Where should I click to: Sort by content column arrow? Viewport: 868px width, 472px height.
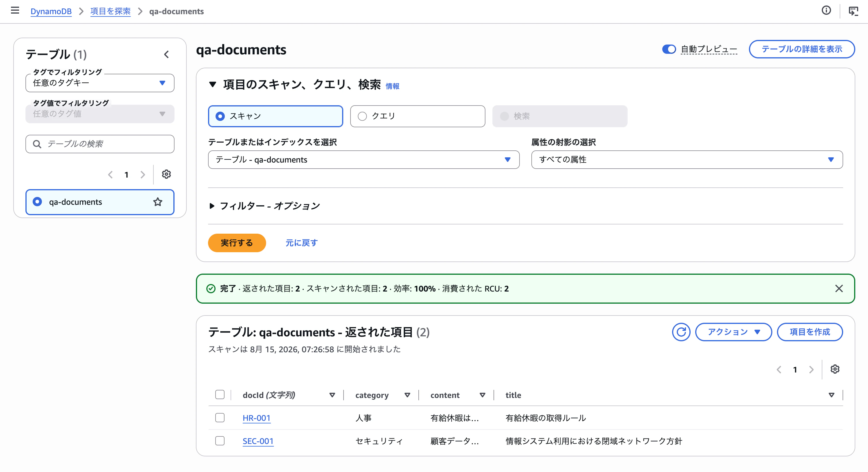[x=483, y=395]
